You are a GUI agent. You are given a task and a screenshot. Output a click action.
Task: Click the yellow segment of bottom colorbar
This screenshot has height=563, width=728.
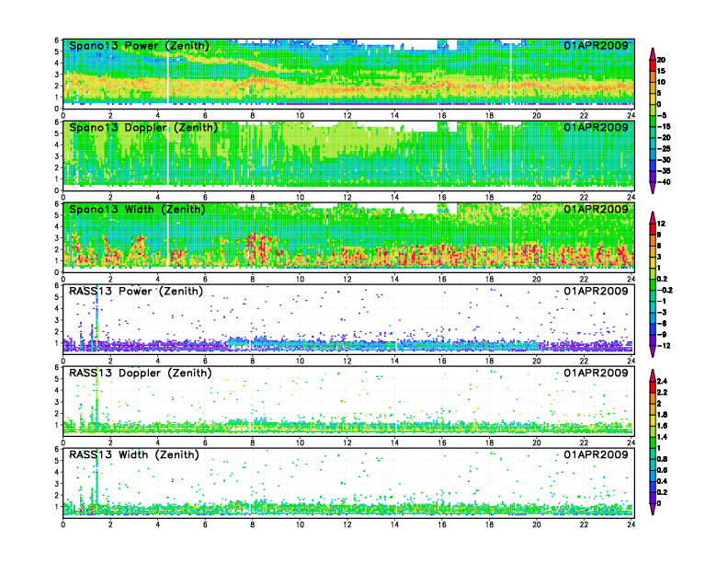[653, 419]
